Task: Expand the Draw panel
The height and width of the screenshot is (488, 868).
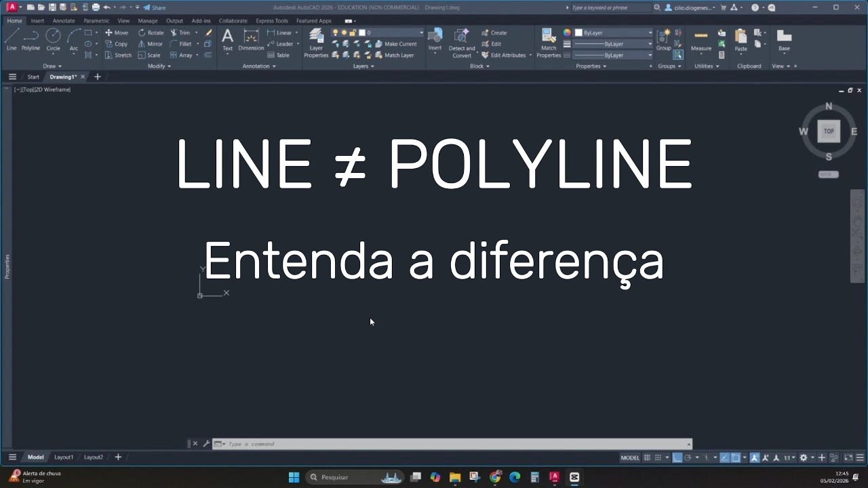Action: pos(52,66)
